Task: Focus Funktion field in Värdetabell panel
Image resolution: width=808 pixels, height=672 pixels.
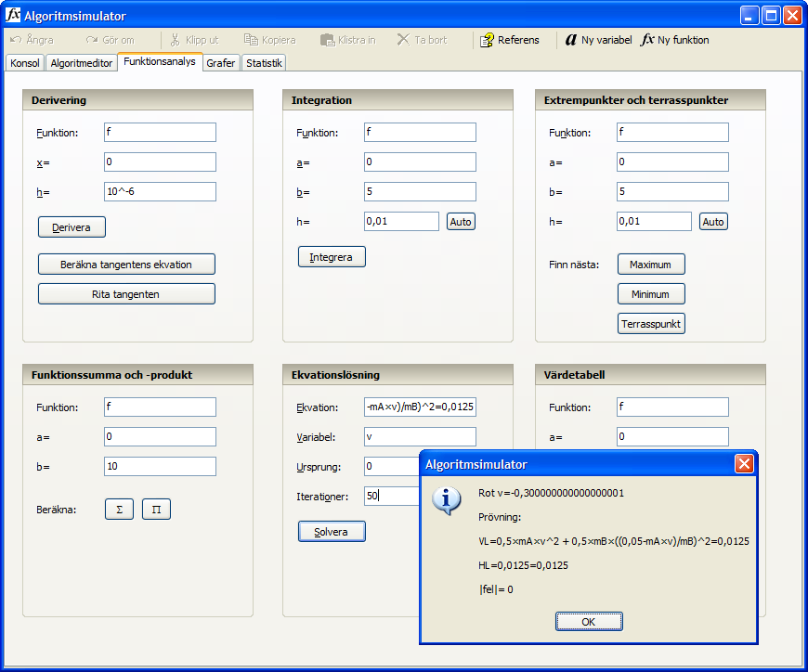Action: point(672,407)
